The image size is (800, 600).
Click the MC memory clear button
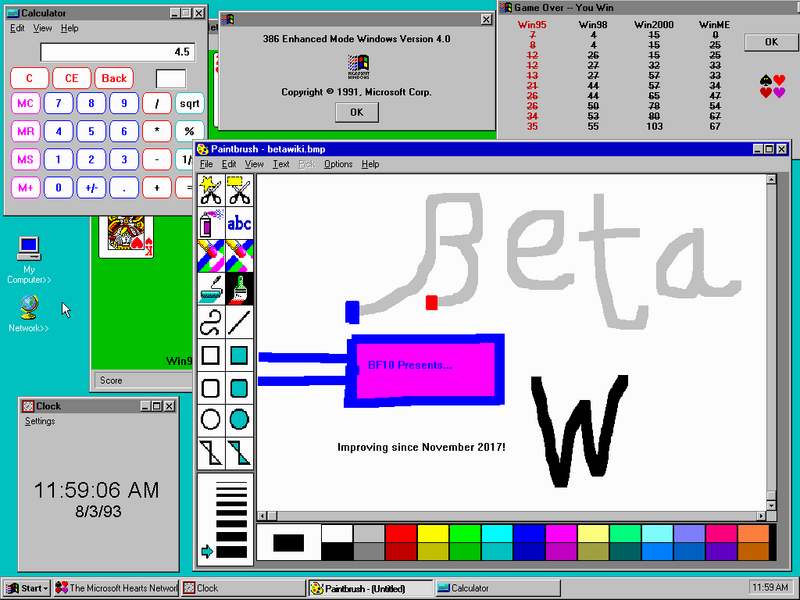click(x=26, y=104)
